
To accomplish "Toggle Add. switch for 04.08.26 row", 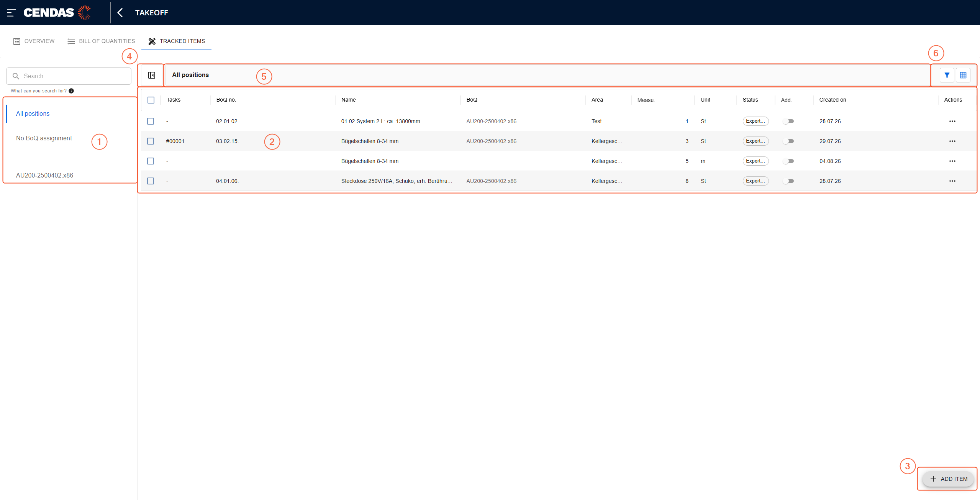I will [788, 161].
